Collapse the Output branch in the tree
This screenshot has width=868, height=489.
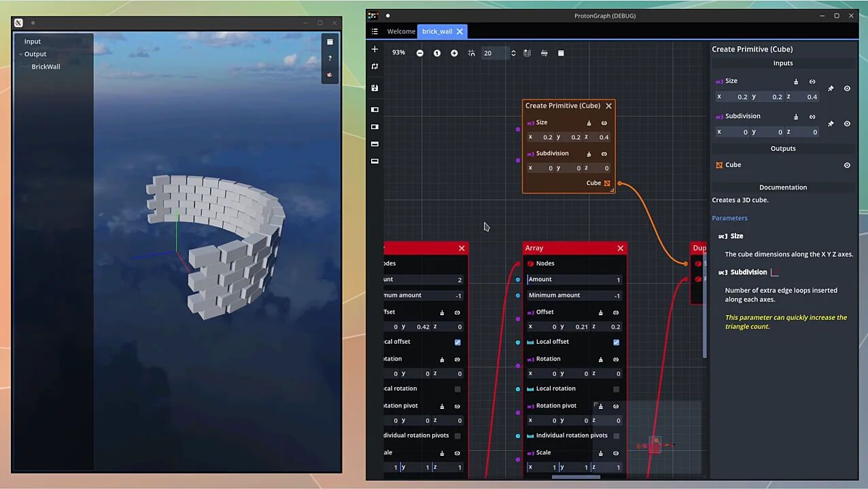[22, 54]
